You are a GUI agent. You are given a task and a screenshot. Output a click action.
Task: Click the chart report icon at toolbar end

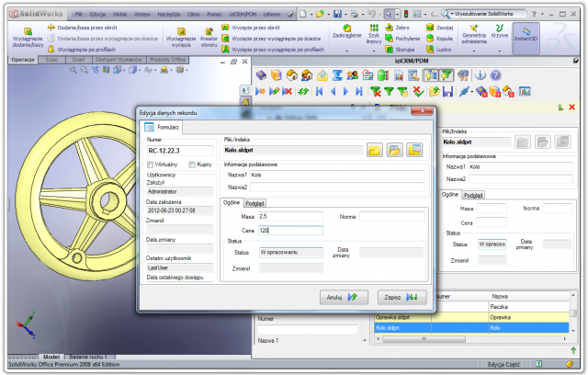(525, 91)
